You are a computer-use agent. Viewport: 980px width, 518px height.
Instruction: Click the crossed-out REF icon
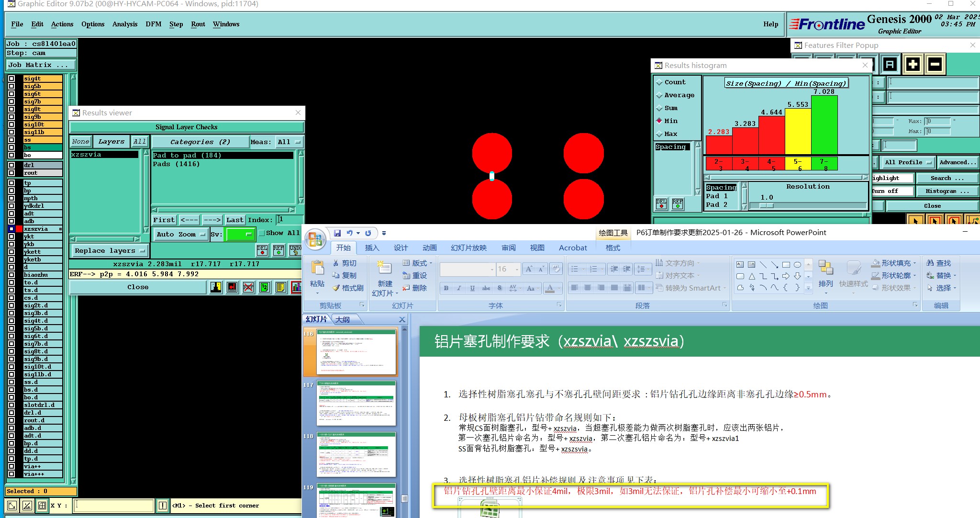pos(248,287)
